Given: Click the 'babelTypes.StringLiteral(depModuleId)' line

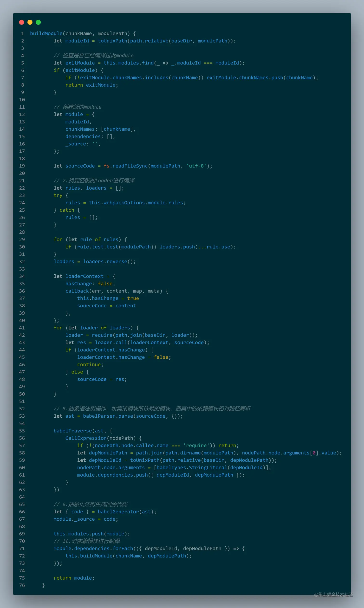Looking at the screenshot, I should [x=174, y=467].
